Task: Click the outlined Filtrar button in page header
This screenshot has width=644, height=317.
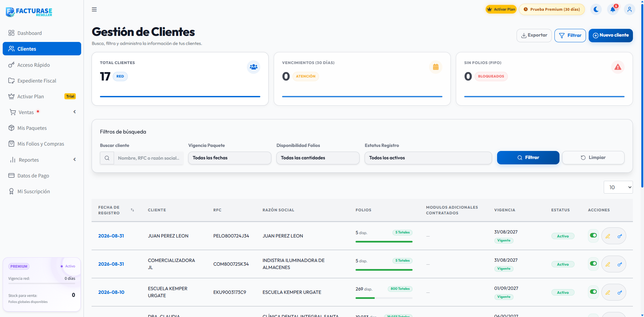Action: (570, 36)
